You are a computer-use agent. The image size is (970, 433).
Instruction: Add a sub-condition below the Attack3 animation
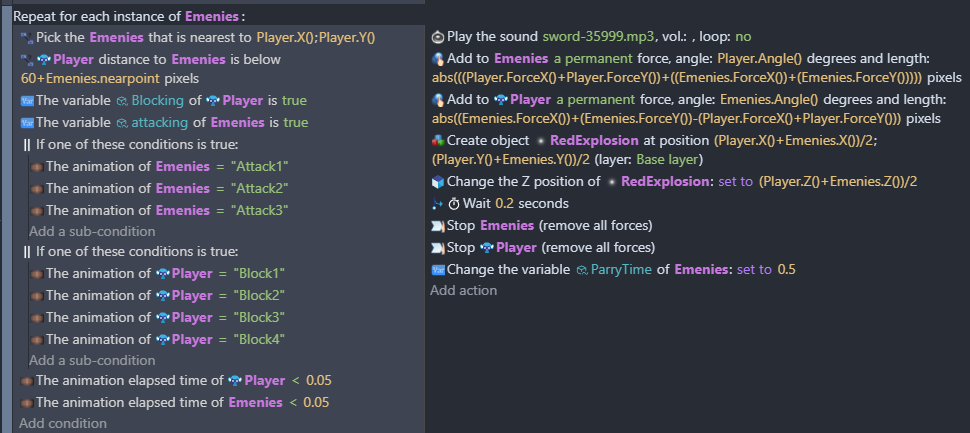tap(92, 232)
